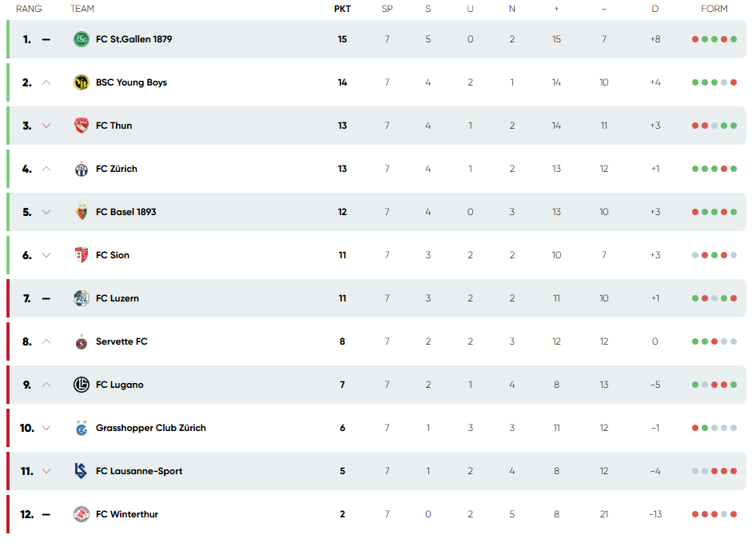Click the FORM column header
756x543 pixels.
pyautogui.click(x=714, y=9)
